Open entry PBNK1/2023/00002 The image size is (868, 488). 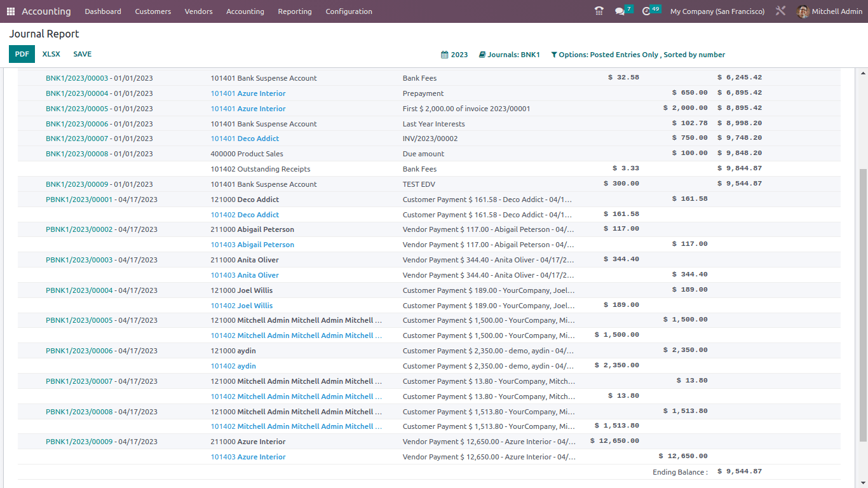[x=79, y=229]
